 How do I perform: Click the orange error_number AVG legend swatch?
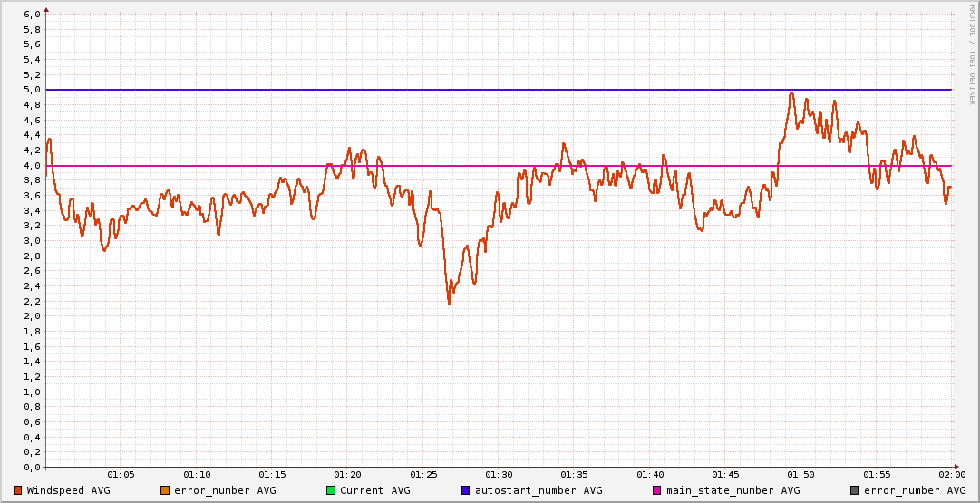click(x=165, y=490)
